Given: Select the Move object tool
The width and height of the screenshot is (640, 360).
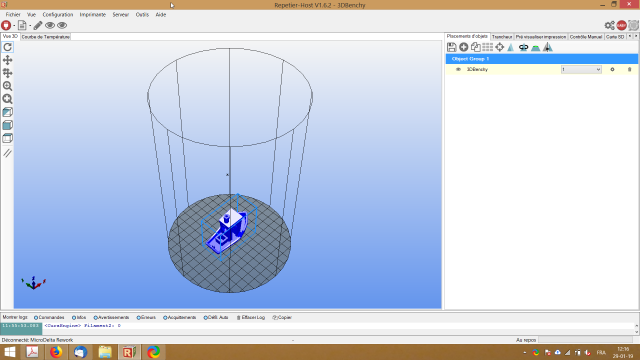Looking at the screenshot, I should tap(7, 73).
